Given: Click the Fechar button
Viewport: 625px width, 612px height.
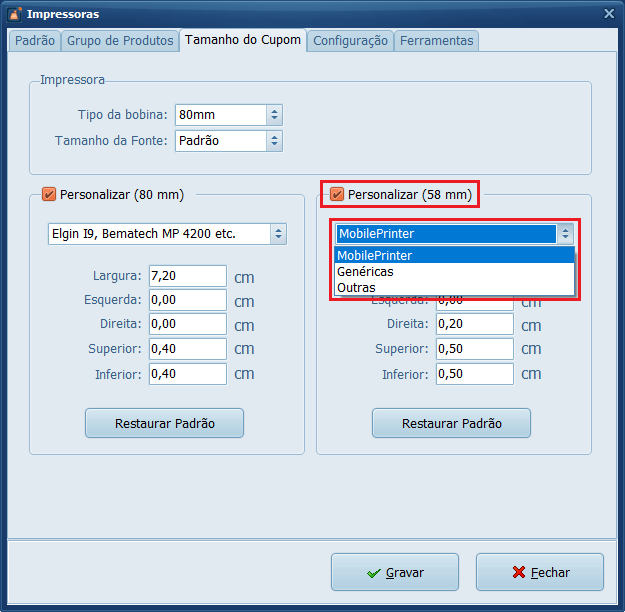Looking at the screenshot, I should pos(540,572).
